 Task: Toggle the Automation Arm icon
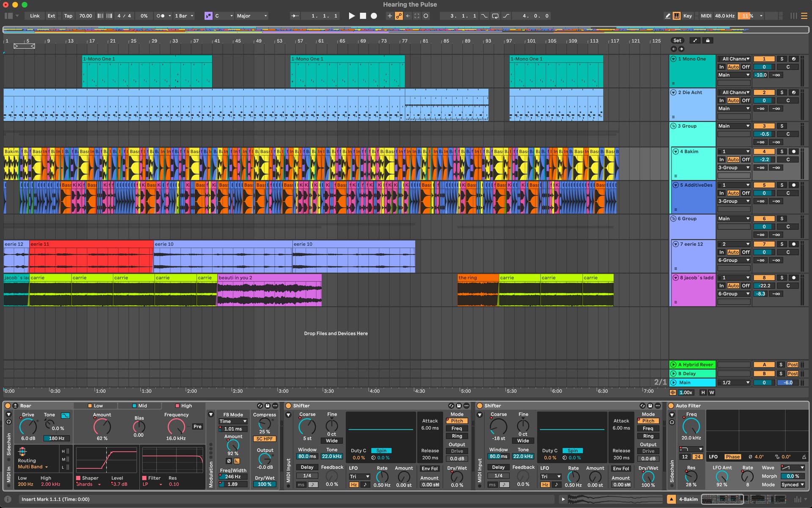click(398, 16)
